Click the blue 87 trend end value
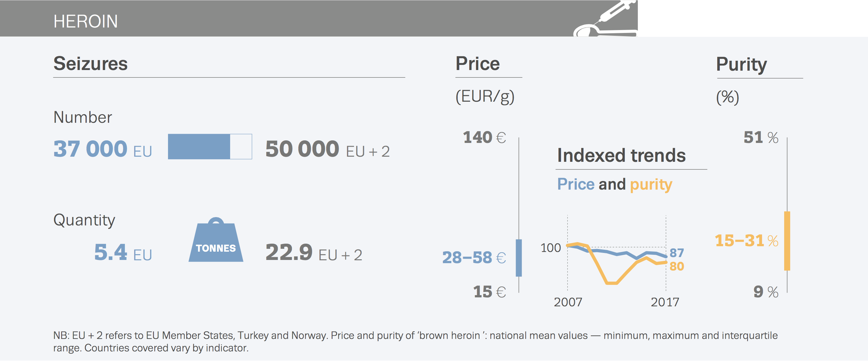Image resolution: width=868 pixels, height=361 pixels. point(677,253)
